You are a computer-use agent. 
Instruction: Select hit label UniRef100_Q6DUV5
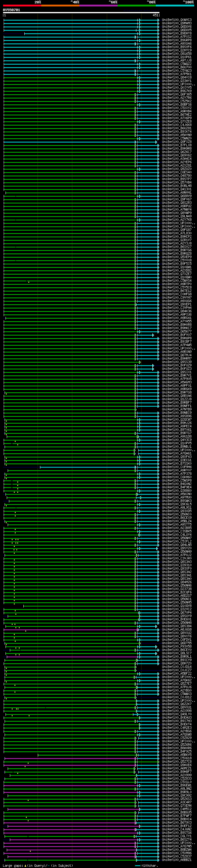[177, 30]
